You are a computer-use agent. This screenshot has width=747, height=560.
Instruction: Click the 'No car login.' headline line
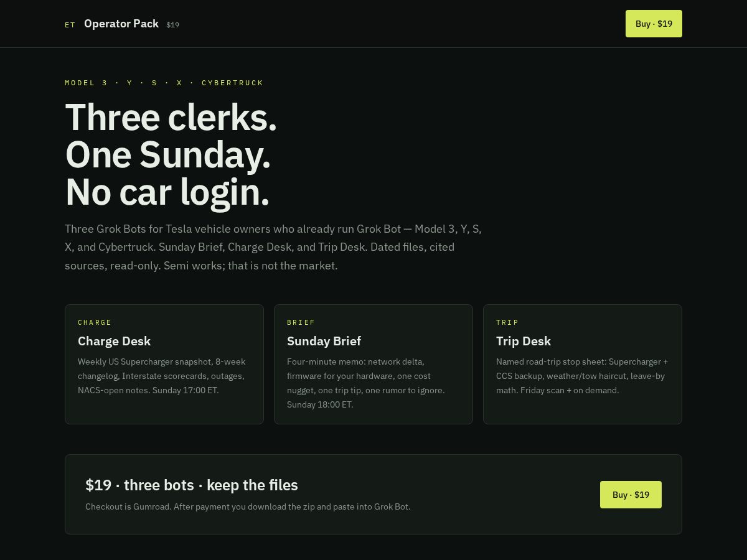pyautogui.click(x=167, y=192)
